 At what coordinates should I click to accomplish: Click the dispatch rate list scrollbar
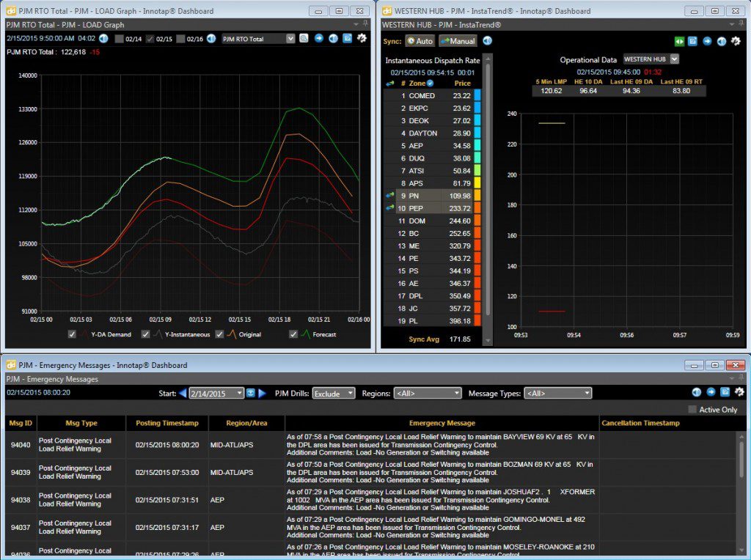488,191
